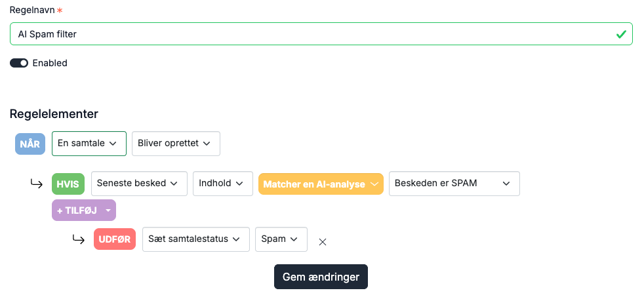Click the + TILFØJ button

pyautogui.click(x=84, y=210)
